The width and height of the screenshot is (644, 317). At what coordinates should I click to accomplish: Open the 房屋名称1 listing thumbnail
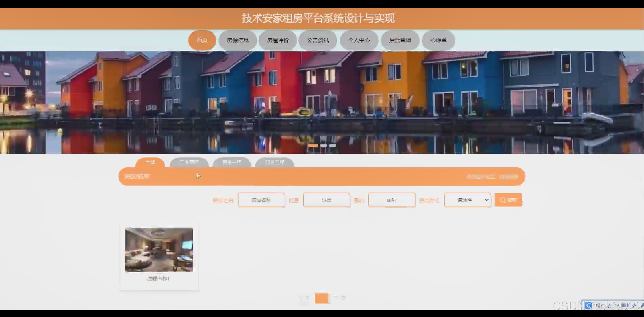159,249
